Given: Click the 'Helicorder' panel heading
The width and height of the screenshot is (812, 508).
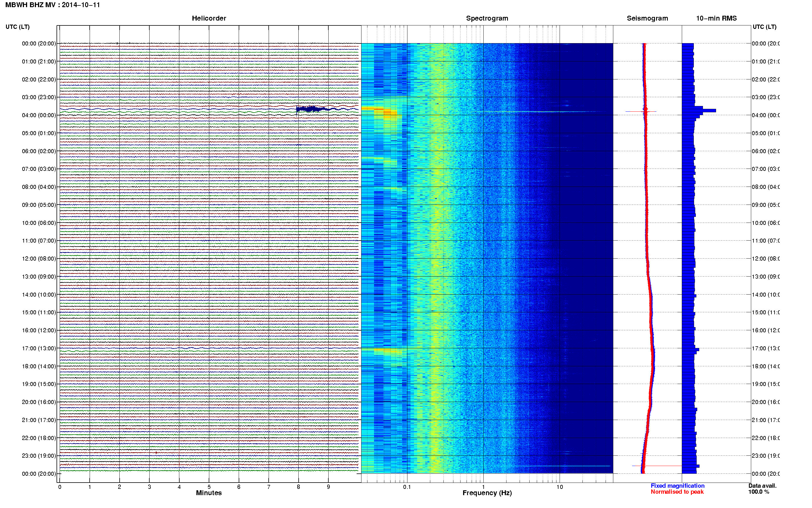Looking at the screenshot, I should 209,19.
